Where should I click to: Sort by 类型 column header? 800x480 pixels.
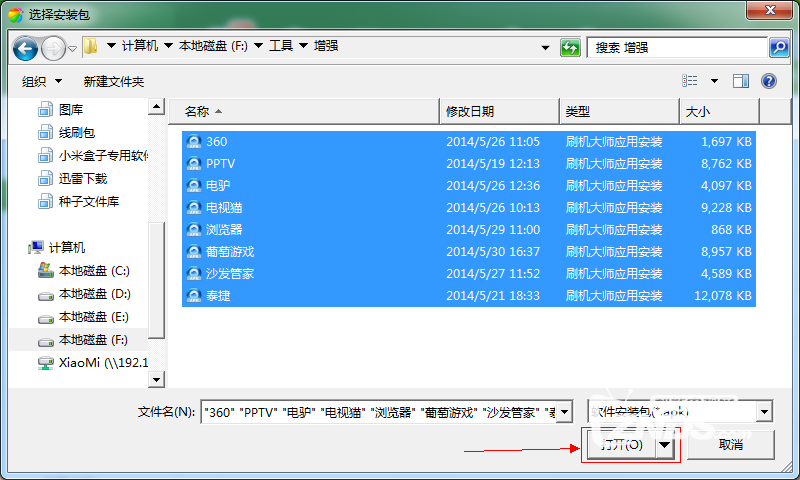[619, 111]
